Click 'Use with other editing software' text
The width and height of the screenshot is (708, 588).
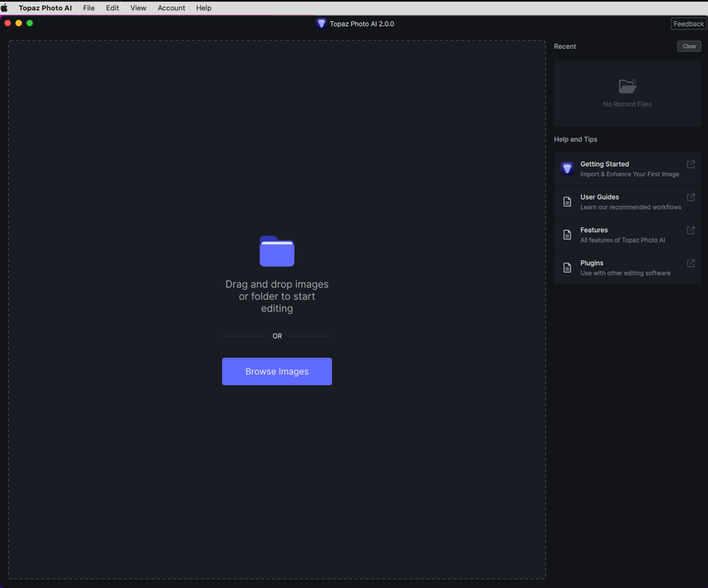point(625,273)
